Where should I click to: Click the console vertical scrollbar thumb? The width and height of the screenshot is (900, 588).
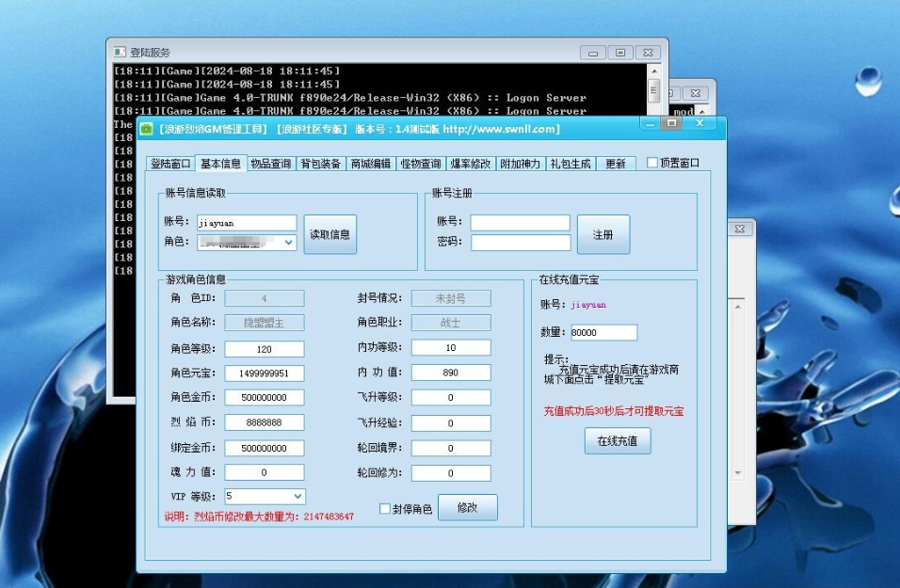[x=654, y=89]
